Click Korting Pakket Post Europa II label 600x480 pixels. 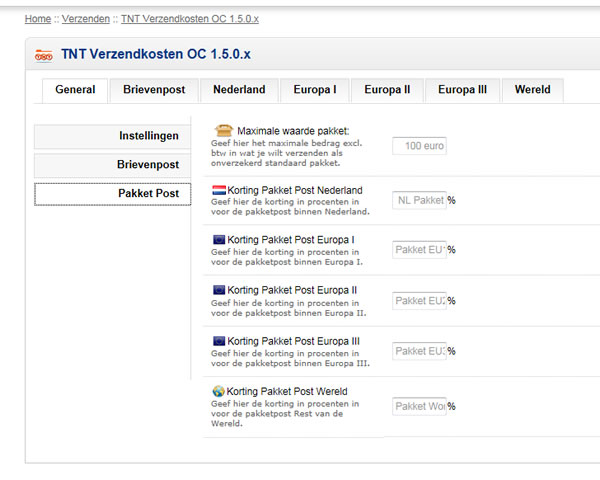click(x=292, y=290)
